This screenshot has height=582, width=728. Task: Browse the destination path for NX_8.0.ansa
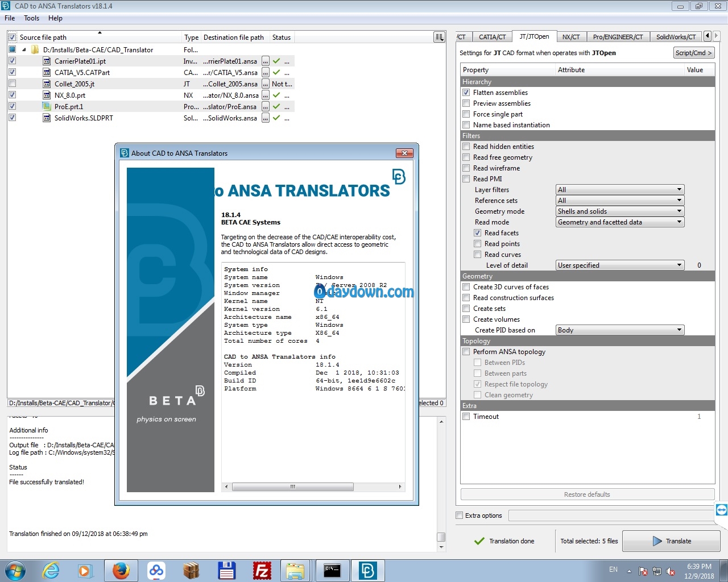coord(265,95)
